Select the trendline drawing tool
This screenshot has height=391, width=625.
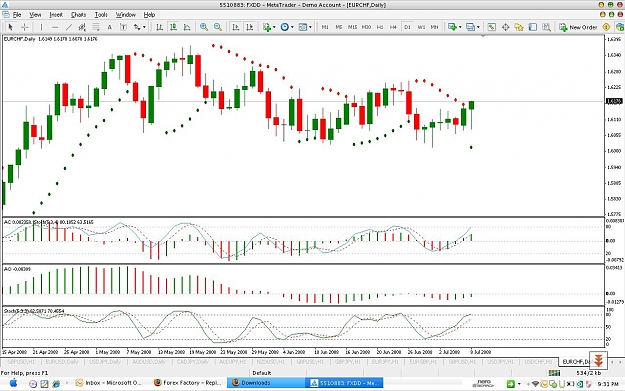tap(69, 27)
